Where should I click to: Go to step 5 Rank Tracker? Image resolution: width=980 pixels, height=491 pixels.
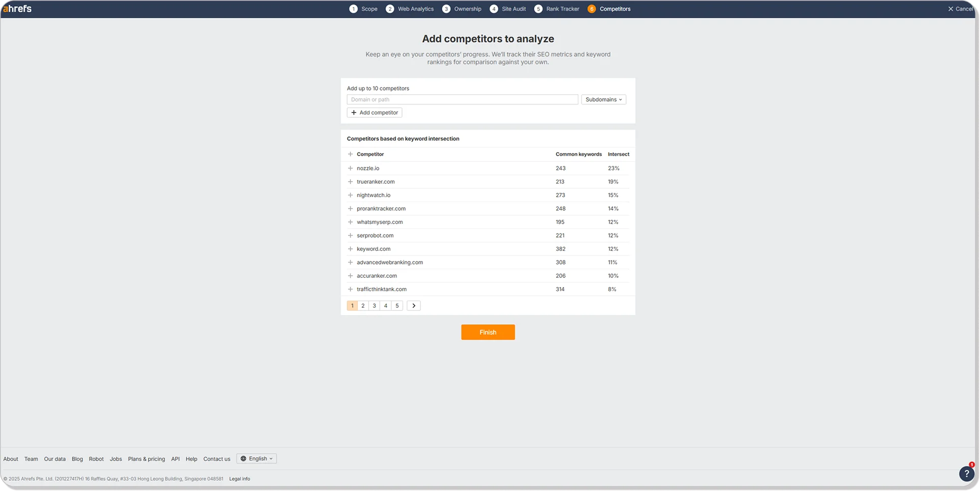click(x=557, y=9)
